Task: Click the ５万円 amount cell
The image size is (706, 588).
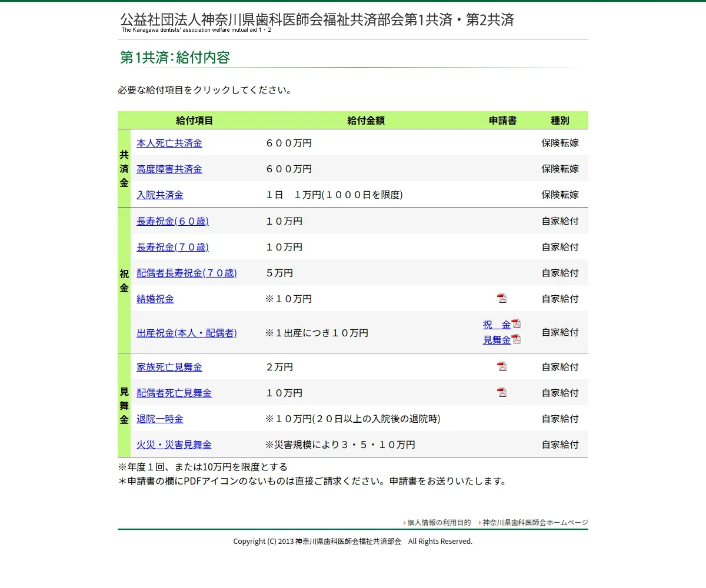Action: [x=279, y=273]
